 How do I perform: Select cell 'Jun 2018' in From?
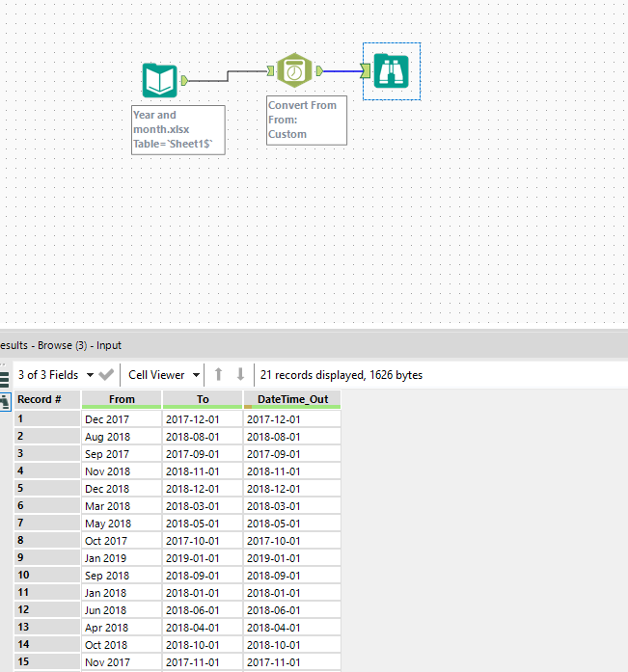[122, 610]
